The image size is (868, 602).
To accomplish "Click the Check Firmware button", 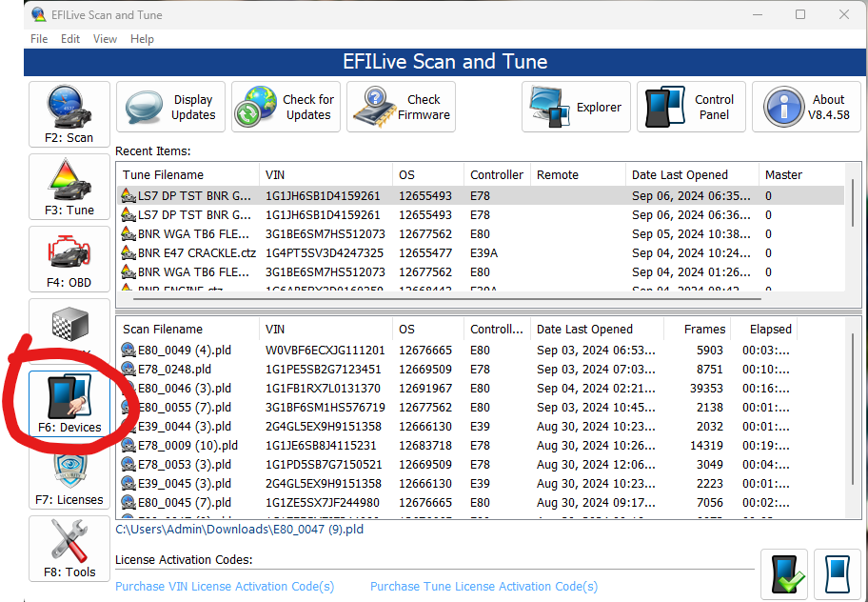I will tap(401, 107).
